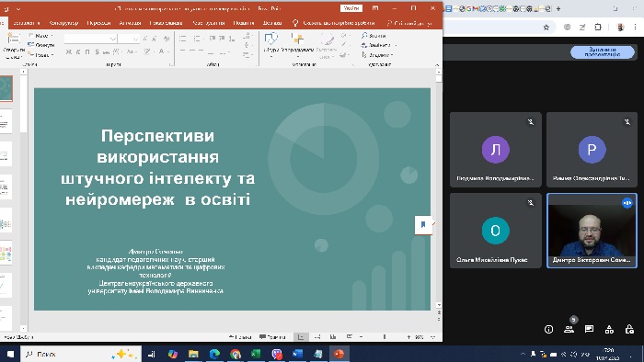This screenshot has height=362, width=644.
Task: Click the Reset (Скинути) slide button
Action: pos(41,45)
